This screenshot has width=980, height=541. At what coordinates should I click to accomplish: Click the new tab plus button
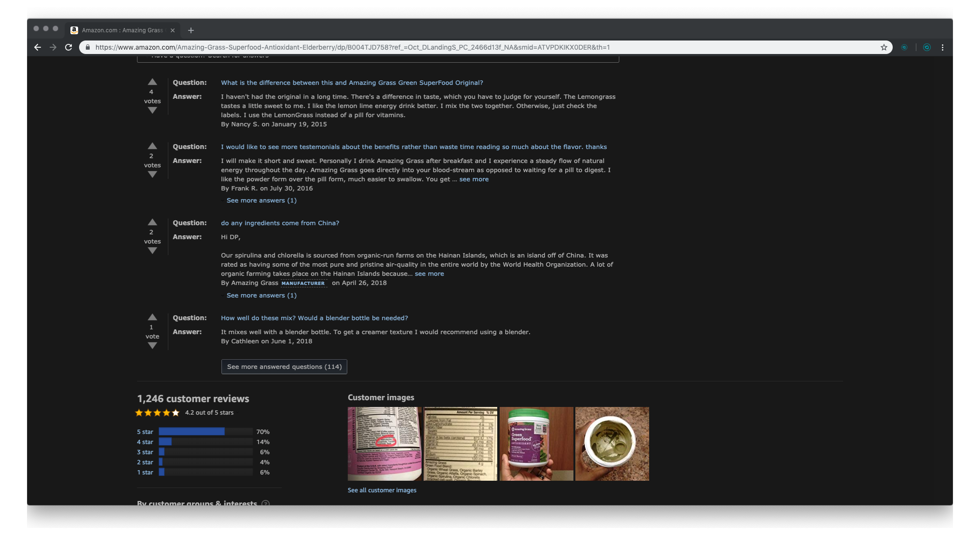pyautogui.click(x=191, y=30)
